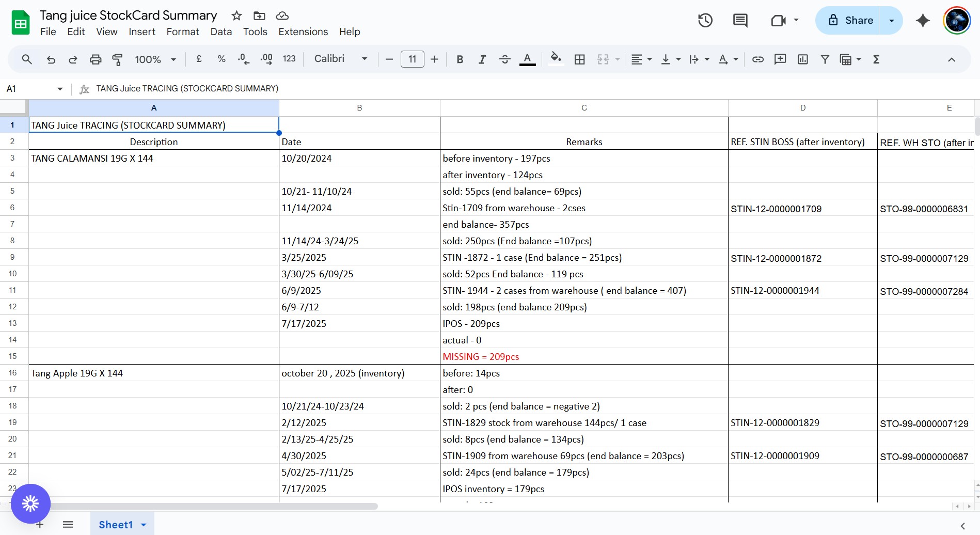Check the cloud save status icon
980x535 pixels.
click(x=282, y=15)
